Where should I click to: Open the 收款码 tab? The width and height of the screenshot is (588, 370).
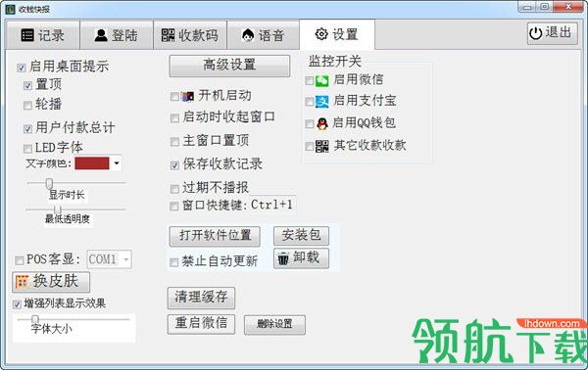190,35
